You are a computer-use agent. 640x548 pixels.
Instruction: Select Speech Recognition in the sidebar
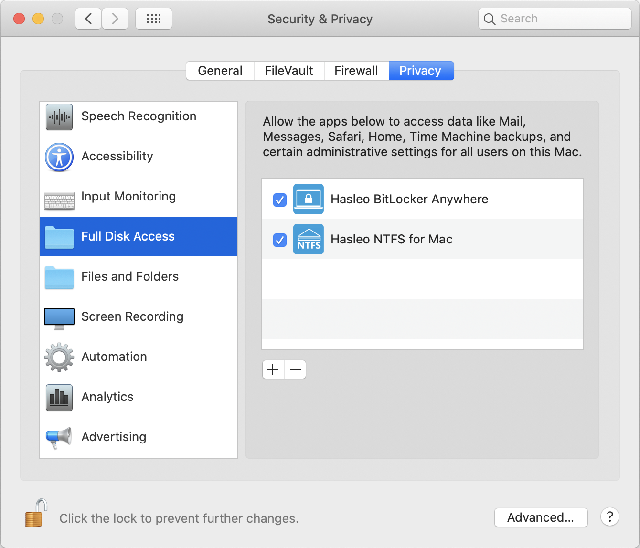click(138, 117)
